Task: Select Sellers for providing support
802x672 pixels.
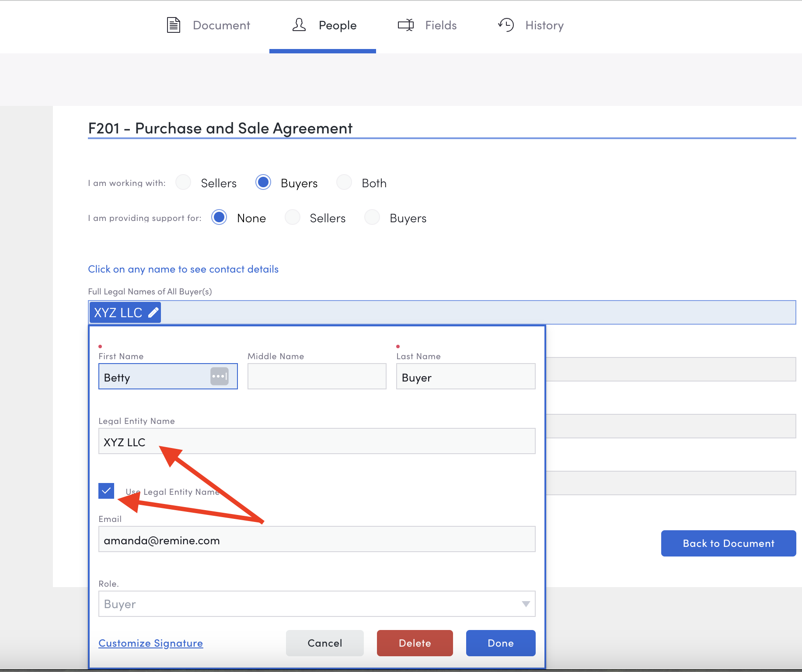Action: pos(293,217)
